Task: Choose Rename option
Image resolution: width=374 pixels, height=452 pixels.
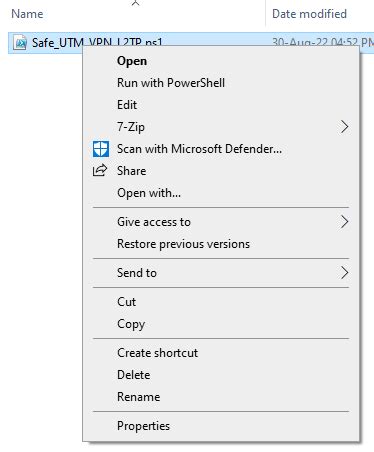Action: 139,397
